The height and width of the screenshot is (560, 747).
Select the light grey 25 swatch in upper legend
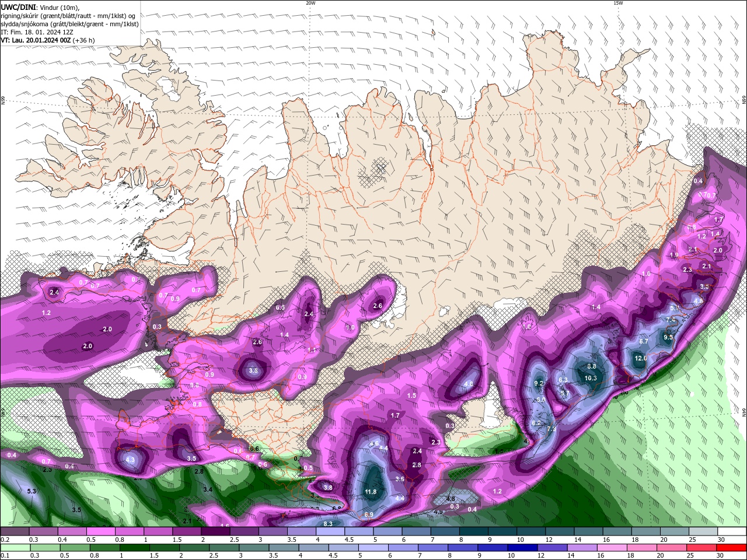pyautogui.click(x=703, y=531)
